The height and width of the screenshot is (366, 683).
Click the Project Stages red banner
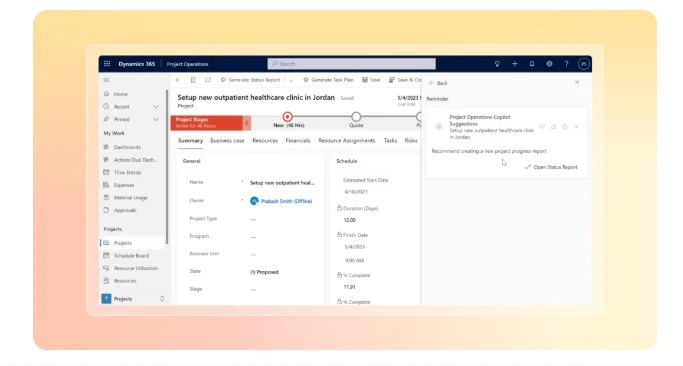[x=206, y=123]
